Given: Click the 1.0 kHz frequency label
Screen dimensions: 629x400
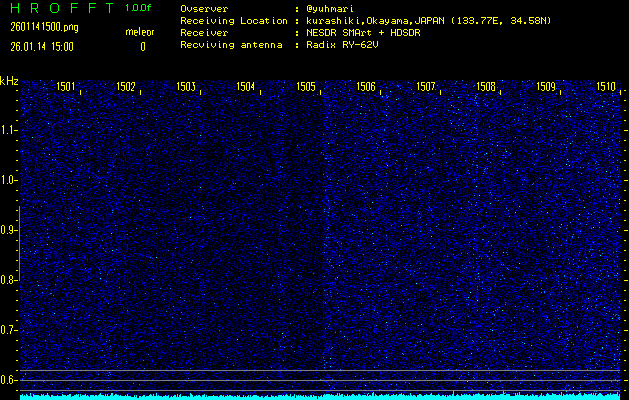Looking at the screenshot, I should coord(8,180).
